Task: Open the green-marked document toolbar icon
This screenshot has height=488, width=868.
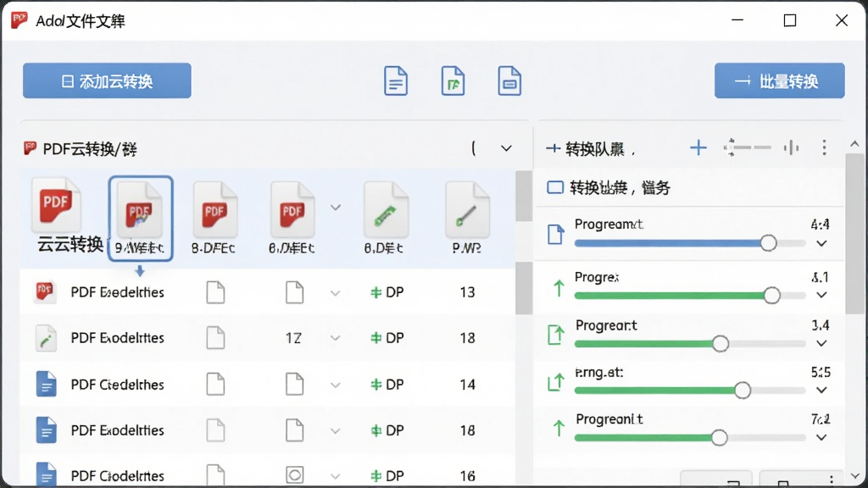Action: point(453,80)
